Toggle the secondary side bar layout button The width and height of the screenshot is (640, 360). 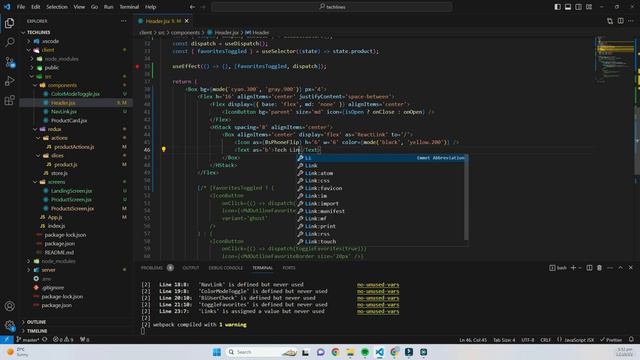click(x=578, y=7)
